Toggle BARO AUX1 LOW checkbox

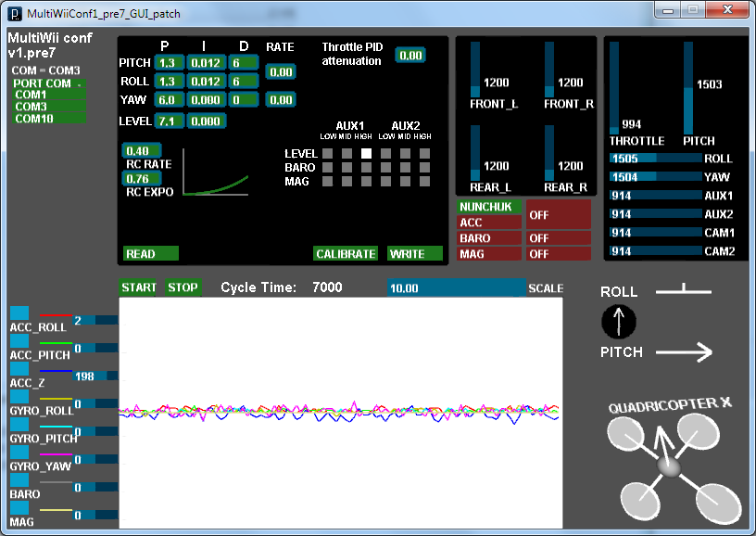[327, 168]
